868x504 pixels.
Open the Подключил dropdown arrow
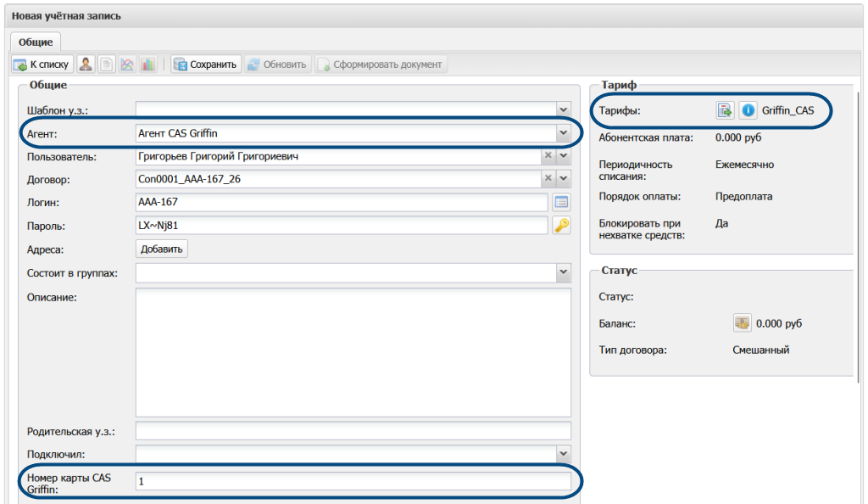point(563,454)
